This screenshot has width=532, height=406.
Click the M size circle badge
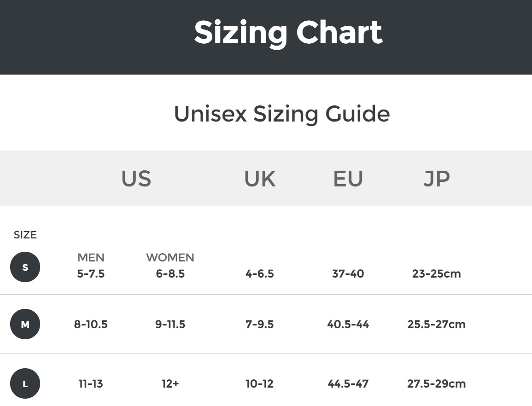(25, 324)
